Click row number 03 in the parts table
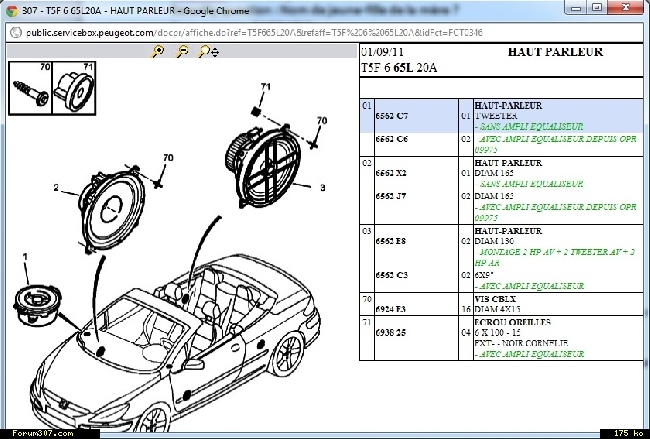This screenshot has width=650, height=439. 367,231
